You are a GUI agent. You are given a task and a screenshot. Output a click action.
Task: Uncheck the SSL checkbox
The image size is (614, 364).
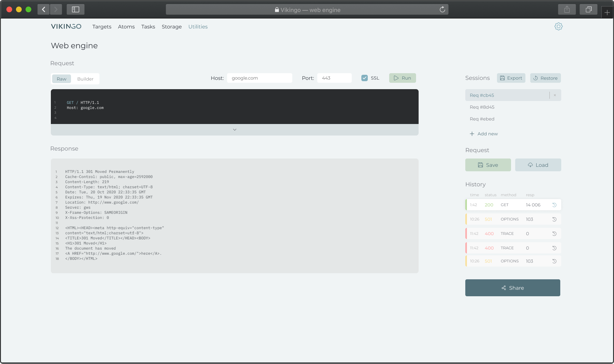tap(364, 78)
